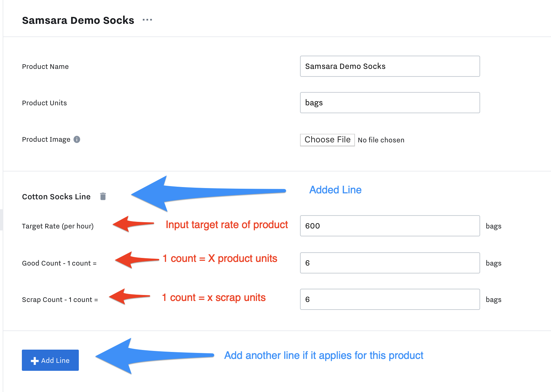
Task: Click the Product Units label
Action: coord(44,103)
